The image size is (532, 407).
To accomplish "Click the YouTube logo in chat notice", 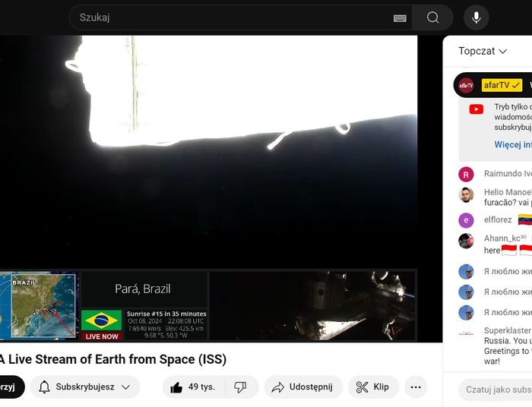I will click(477, 109).
